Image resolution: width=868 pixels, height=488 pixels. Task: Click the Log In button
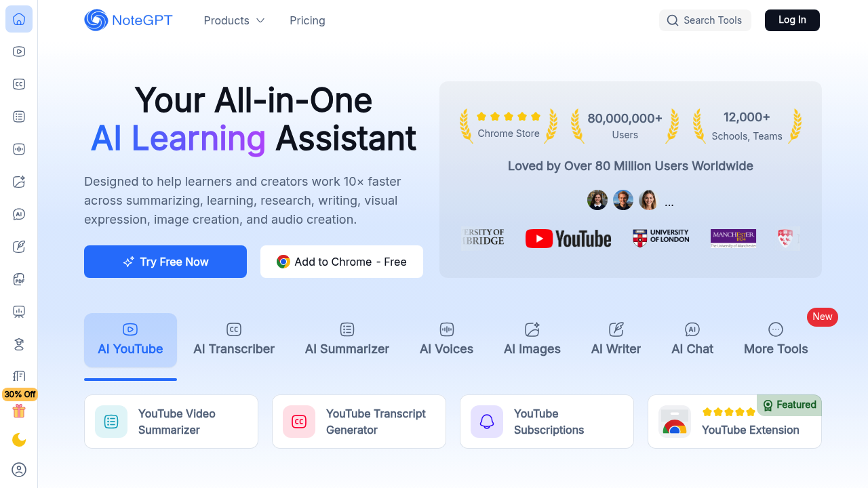click(x=792, y=20)
